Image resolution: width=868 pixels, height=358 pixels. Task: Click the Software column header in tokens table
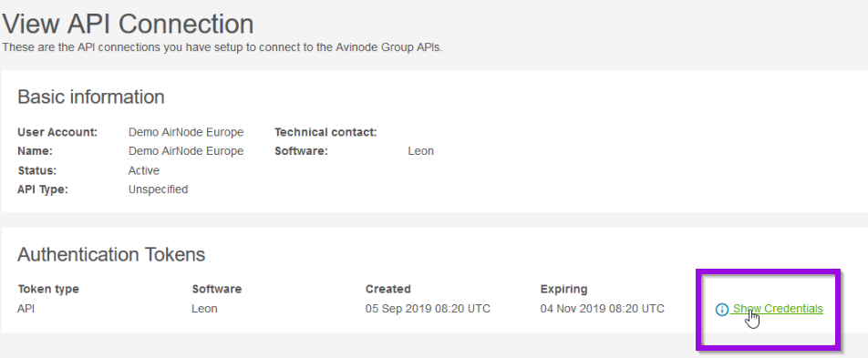point(217,289)
